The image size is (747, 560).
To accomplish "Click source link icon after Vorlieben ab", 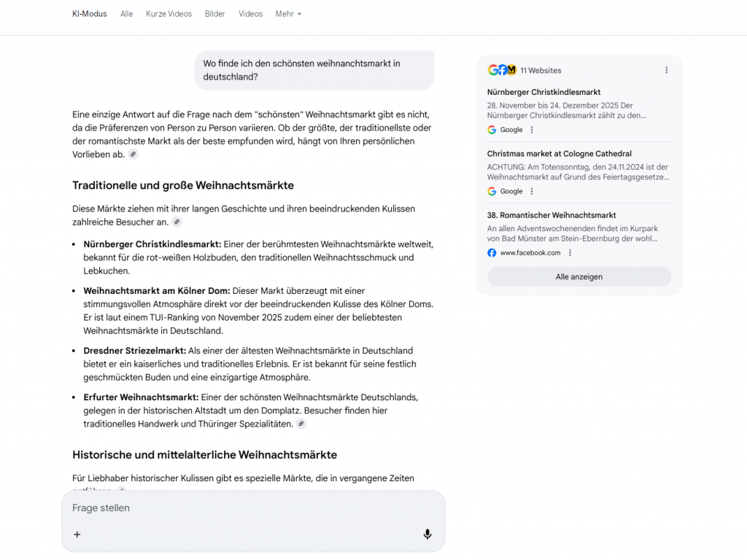I will (133, 155).
